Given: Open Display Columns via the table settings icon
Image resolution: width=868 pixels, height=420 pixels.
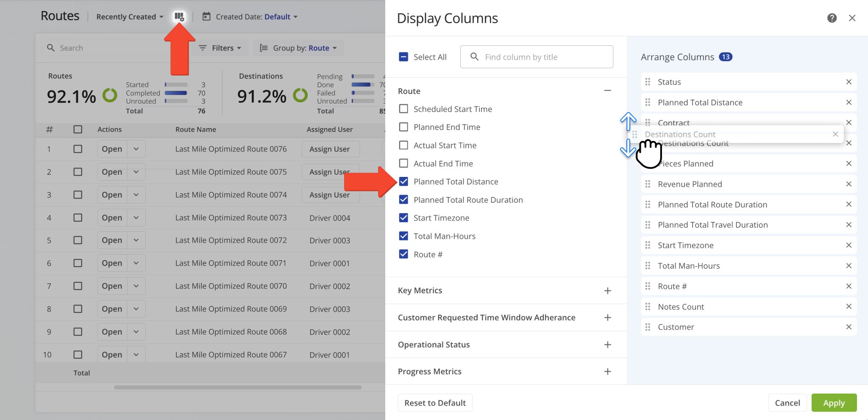Looking at the screenshot, I should point(179,16).
